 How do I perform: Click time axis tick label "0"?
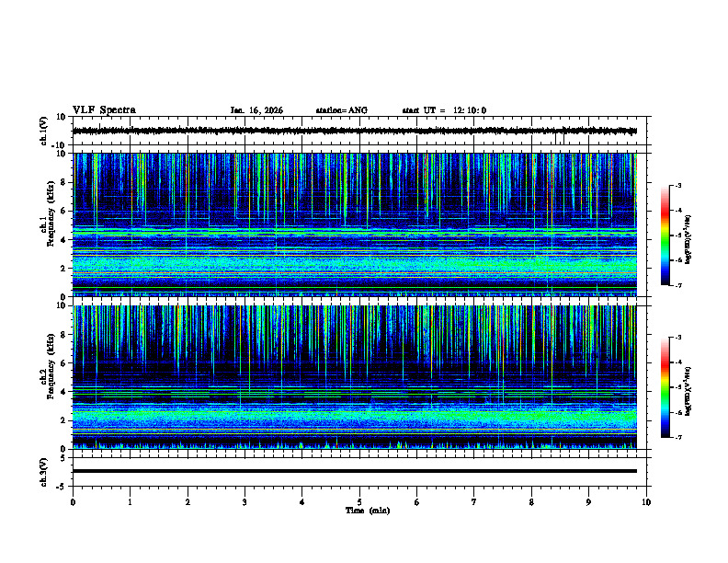73,502
